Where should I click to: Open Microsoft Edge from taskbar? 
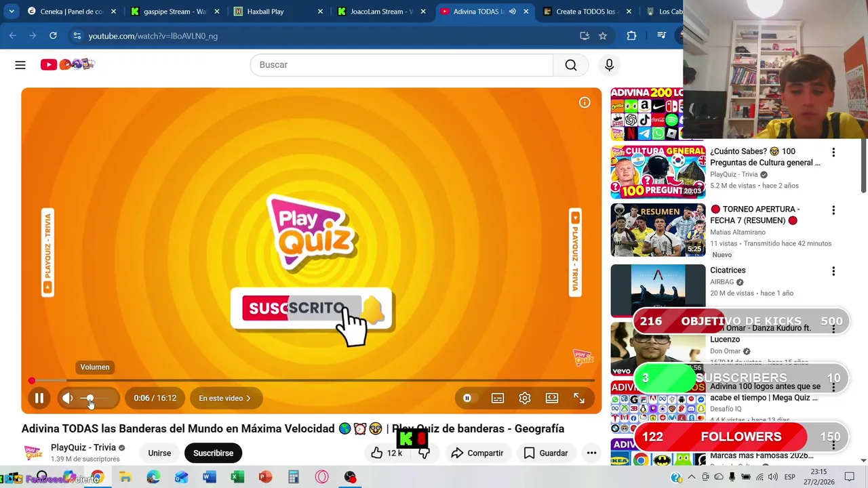(153, 477)
